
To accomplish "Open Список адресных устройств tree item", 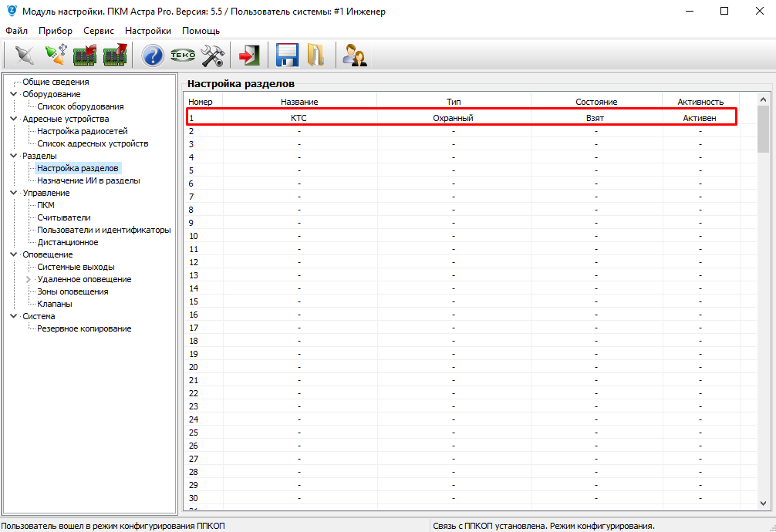I will click(x=93, y=143).
